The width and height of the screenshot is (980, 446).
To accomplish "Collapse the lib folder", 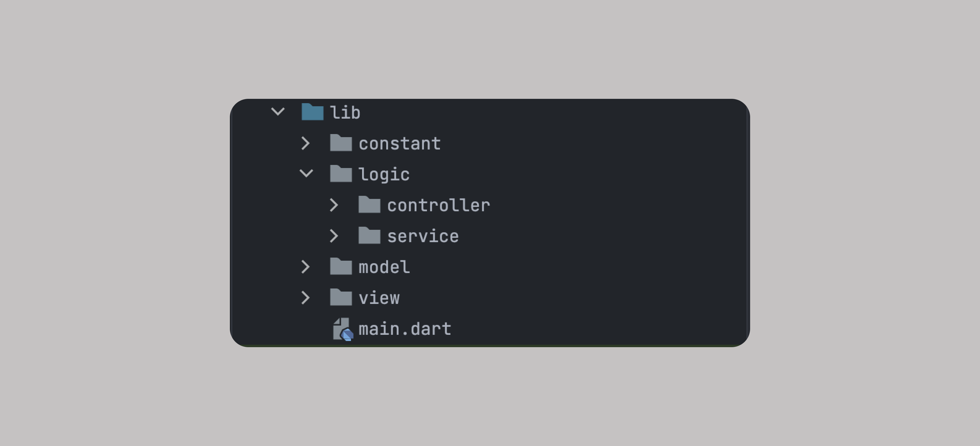I will pyautogui.click(x=277, y=112).
